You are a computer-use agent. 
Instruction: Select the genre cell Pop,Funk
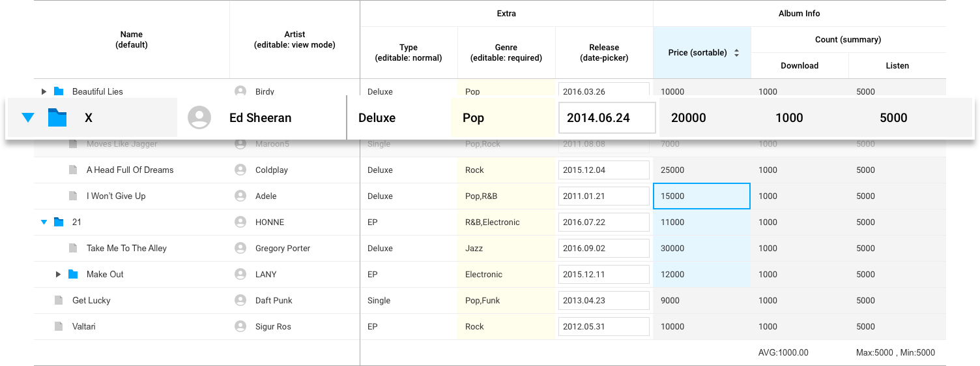pyautogui.click(x=506, y=301)
